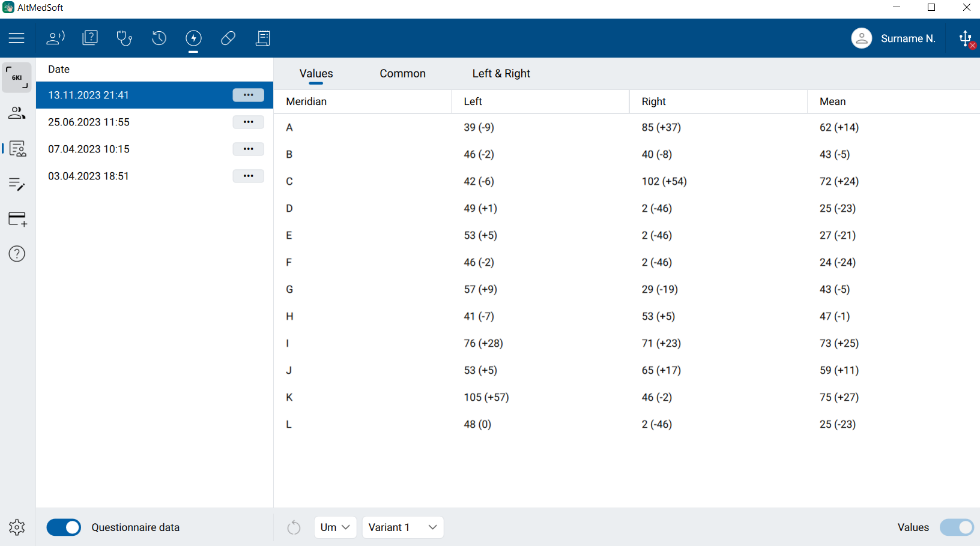Open the Variant 1 dropdown
Screen dimensions: 980x546
pos(402,527)
